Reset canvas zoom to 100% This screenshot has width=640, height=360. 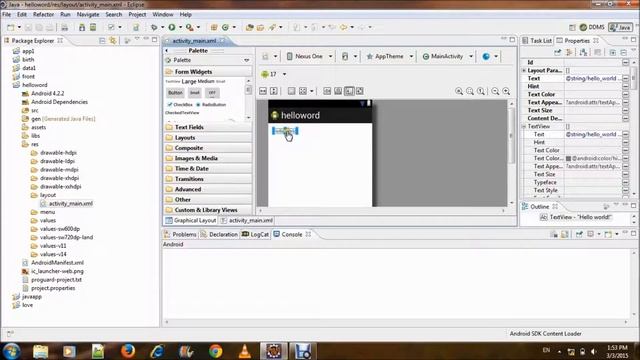click(x=481, y=91)
